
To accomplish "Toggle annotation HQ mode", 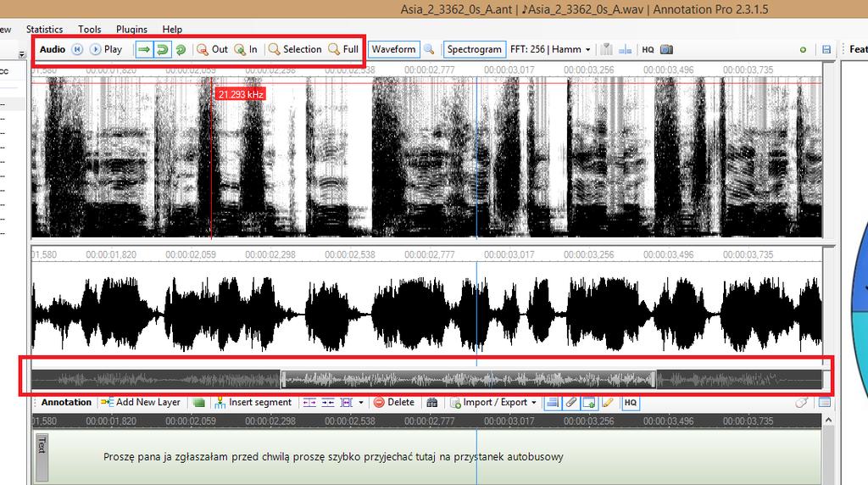I will coord(631,403).
